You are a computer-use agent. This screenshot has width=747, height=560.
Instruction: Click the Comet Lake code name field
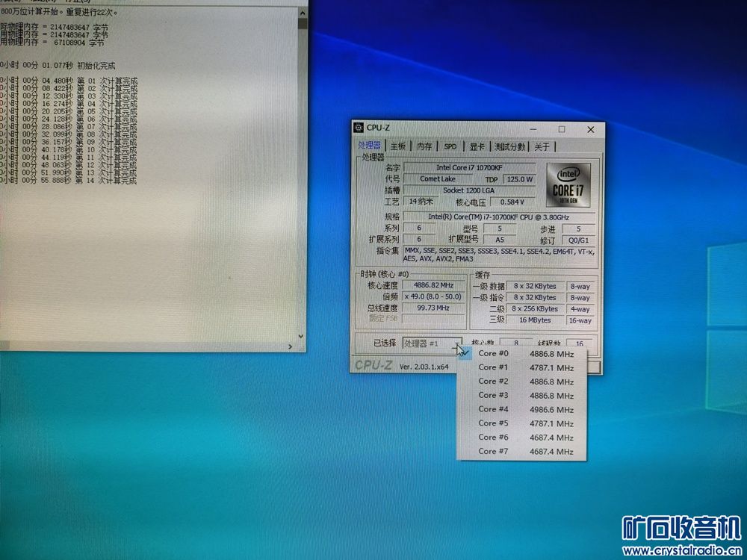(438, 178)
